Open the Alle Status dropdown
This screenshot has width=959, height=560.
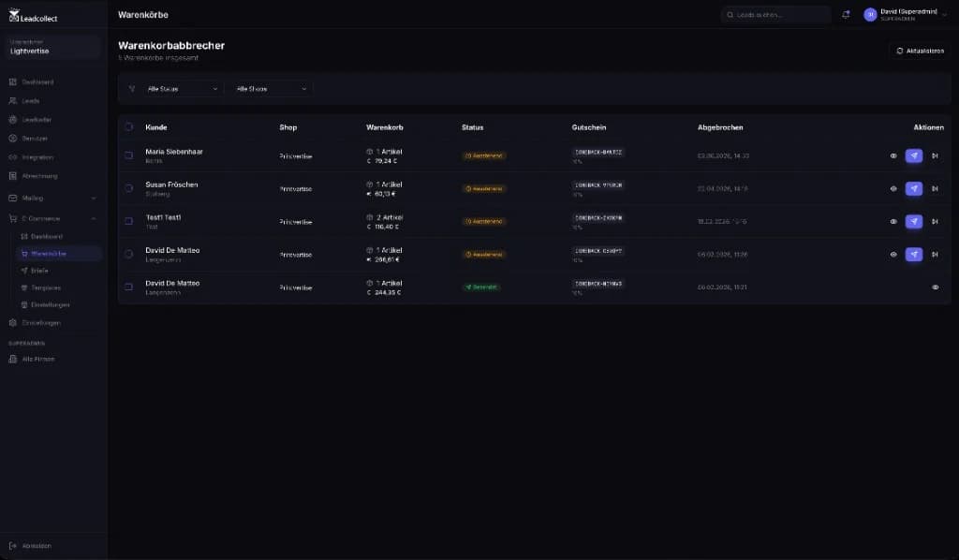183,89
